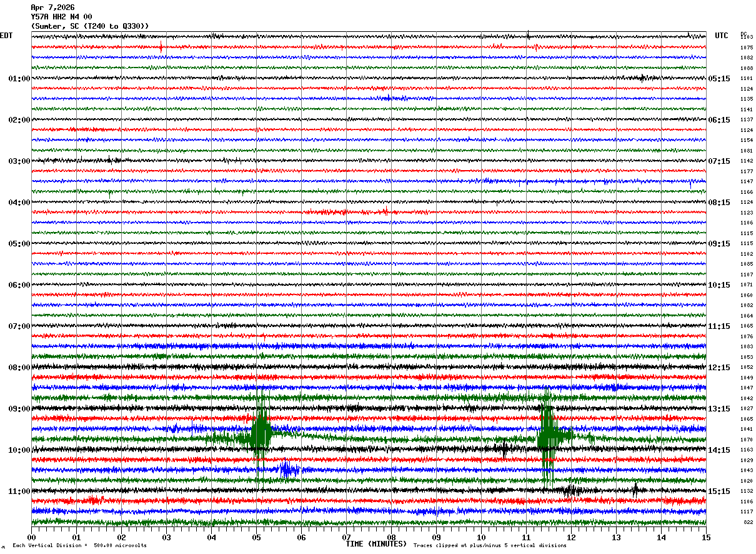This screenshot has width=756, height=554.
Task: Select the 05:00 EDT time label
Action: coord(19,244)
